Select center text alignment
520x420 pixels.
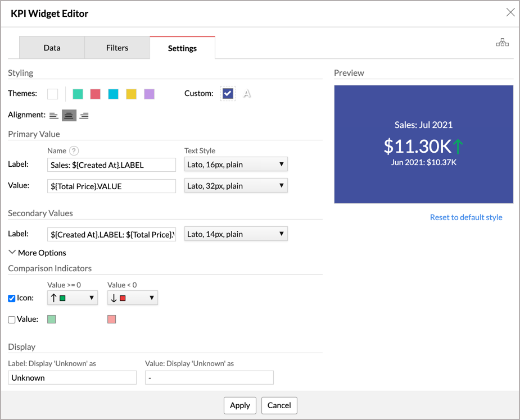[x=69, y=115]
